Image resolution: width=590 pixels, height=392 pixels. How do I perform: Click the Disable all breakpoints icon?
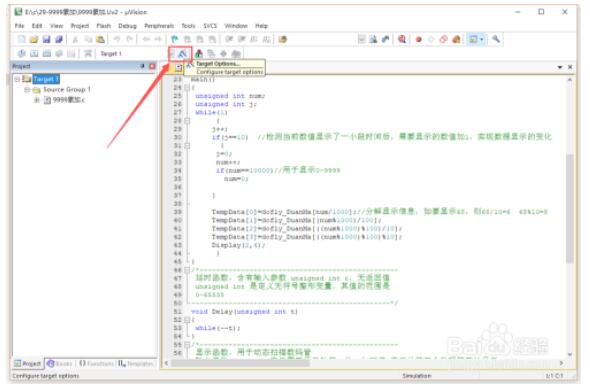[x=444, y=39]
